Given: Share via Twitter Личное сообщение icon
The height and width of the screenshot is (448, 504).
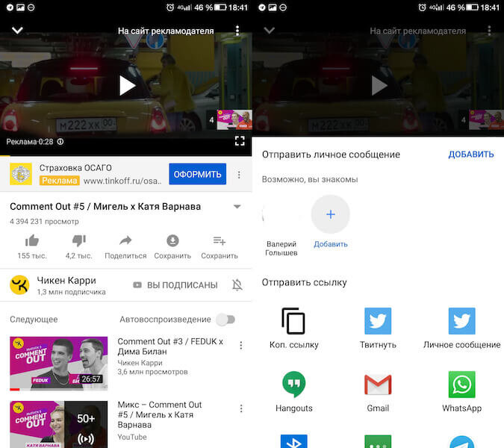Looking at the screenshot, I should pos(461,321).
